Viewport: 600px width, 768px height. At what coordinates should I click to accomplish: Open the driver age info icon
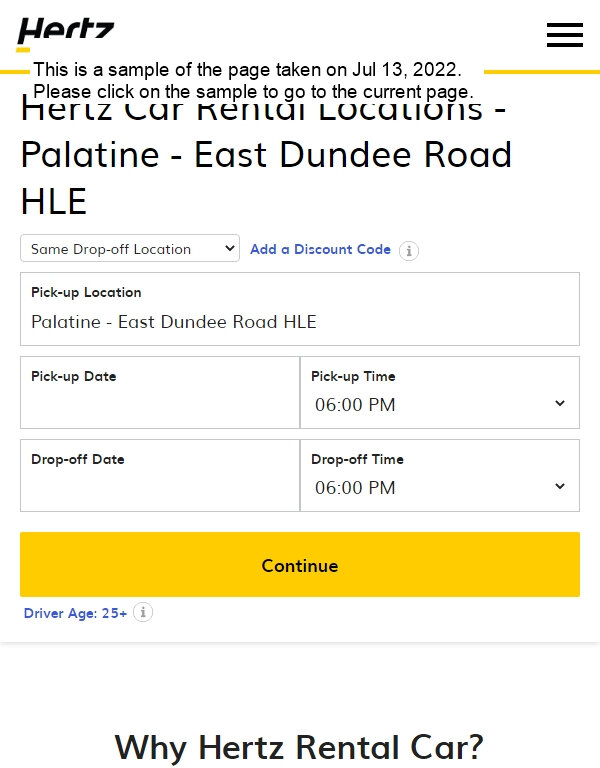pyautogui.click(x=143, y=612)
